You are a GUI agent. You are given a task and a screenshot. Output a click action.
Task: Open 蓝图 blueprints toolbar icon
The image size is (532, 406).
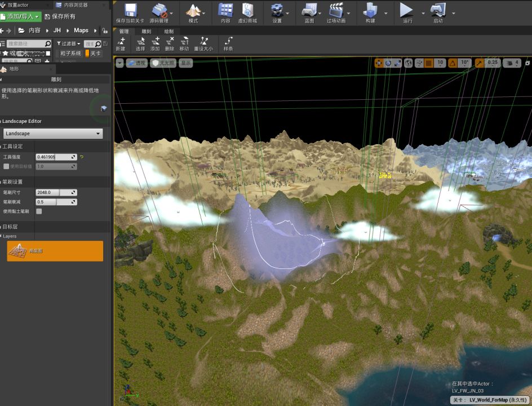309,11
